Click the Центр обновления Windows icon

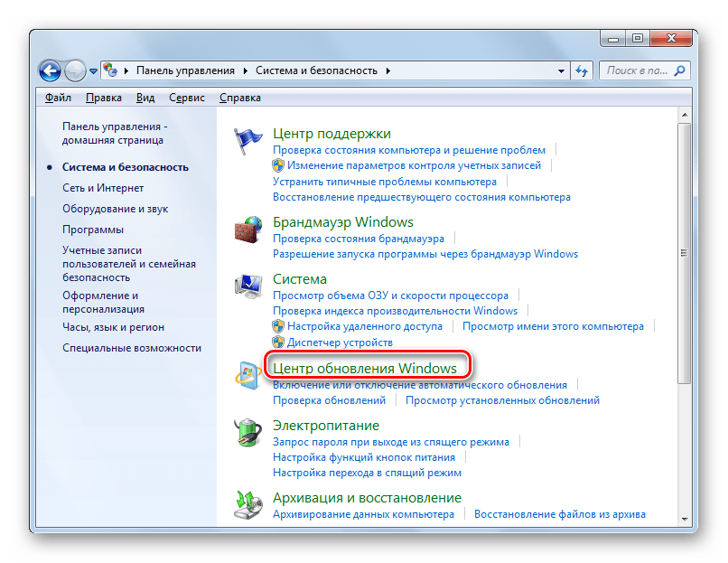point(247,375)
